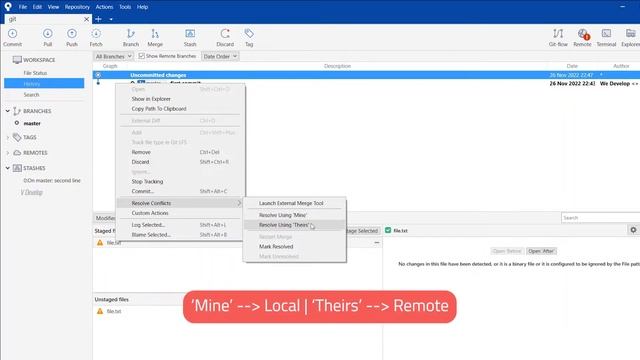Click the settings gear in diff panel
The width and height of the screenshot is (640, 360).
tap(633, 230)
